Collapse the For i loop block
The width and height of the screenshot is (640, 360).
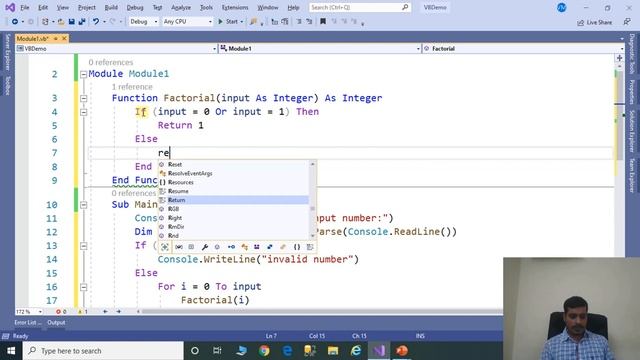point(84,287)
